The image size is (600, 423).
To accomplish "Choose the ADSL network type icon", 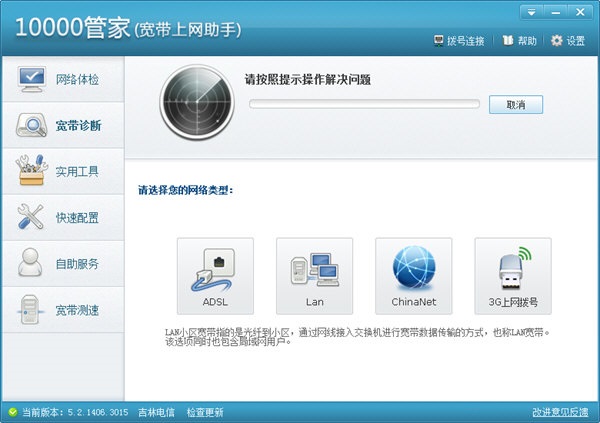I will pos(215,276).
